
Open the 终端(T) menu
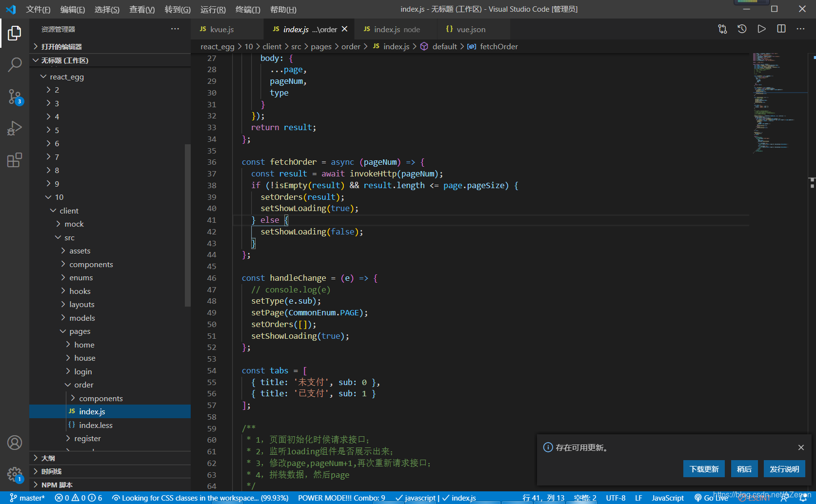coord(248,9)
